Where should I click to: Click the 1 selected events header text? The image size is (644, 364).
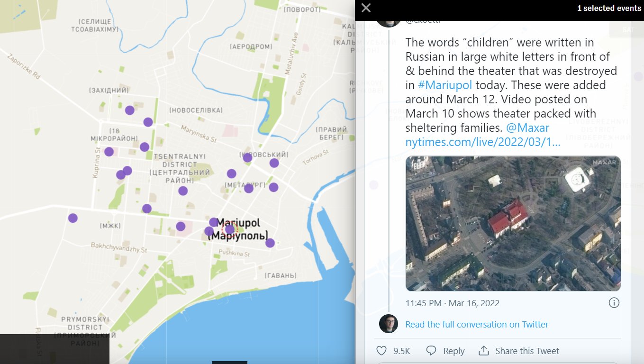pyautogui.click(x=609, y=8)
